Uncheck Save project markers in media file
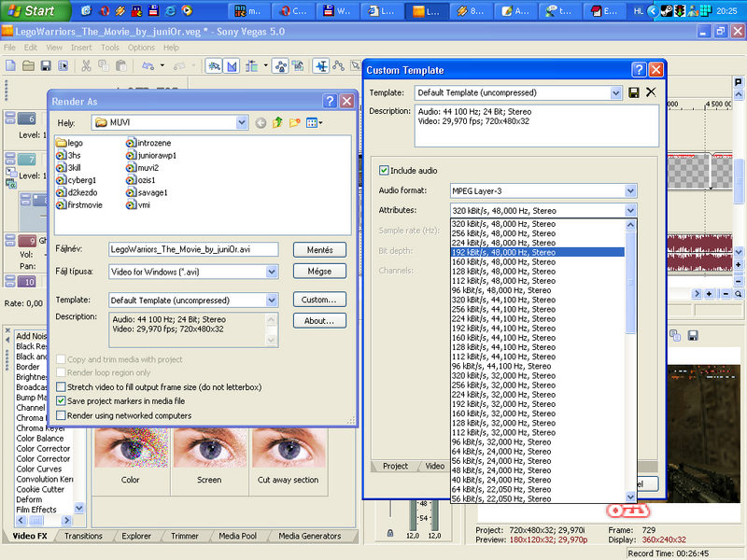 click(x=61, y=401)
